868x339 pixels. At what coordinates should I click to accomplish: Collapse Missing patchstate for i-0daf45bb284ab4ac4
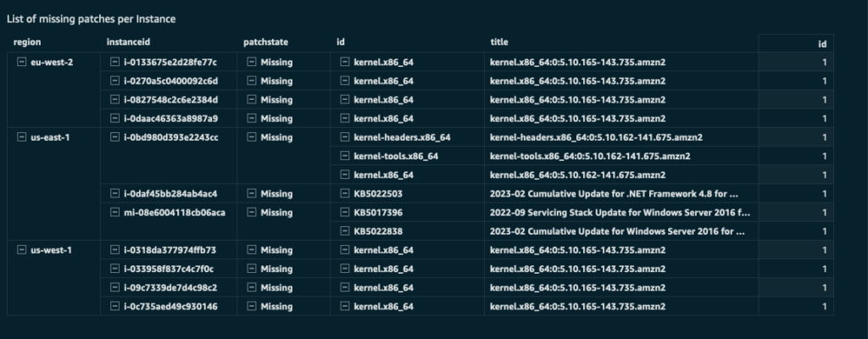[x=252, y=193]
